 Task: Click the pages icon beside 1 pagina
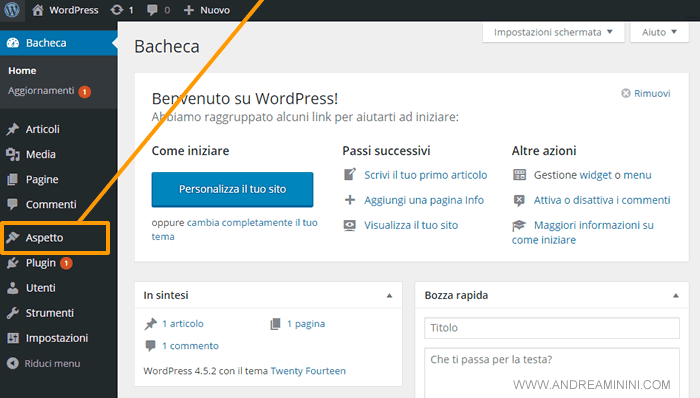pyautogui.click(x=275, y=323)
